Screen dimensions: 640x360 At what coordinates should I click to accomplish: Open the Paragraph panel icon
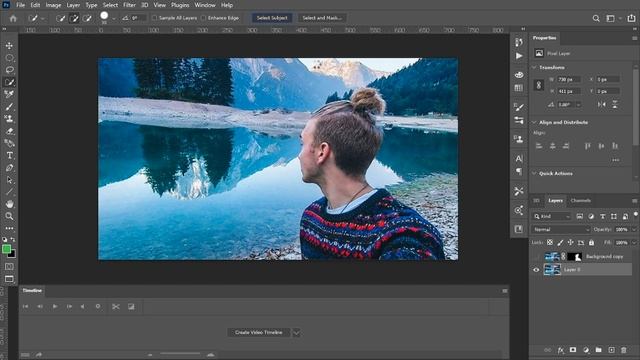(519, 171)
